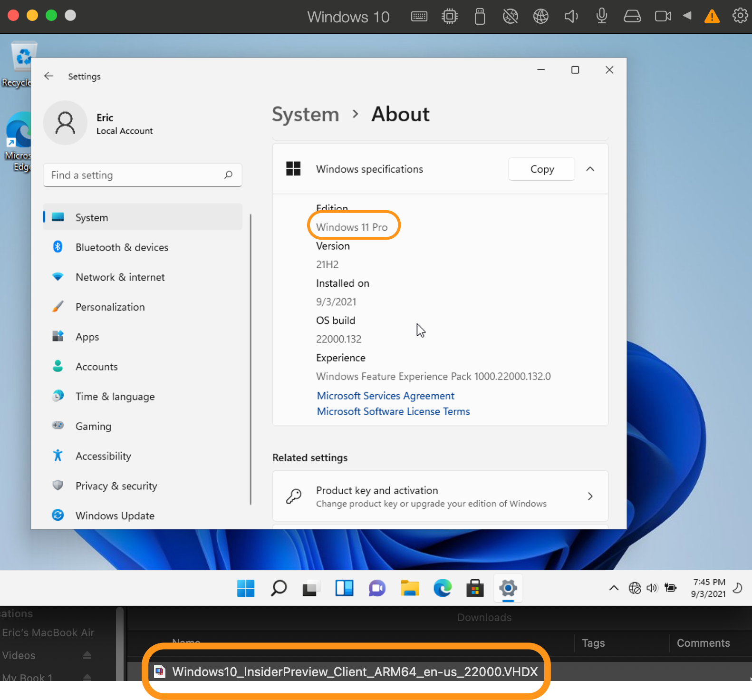The width and height of the screenshot is (752, 700).
Task: Launch File Explorer from taskbar
Action: (409, 588)
